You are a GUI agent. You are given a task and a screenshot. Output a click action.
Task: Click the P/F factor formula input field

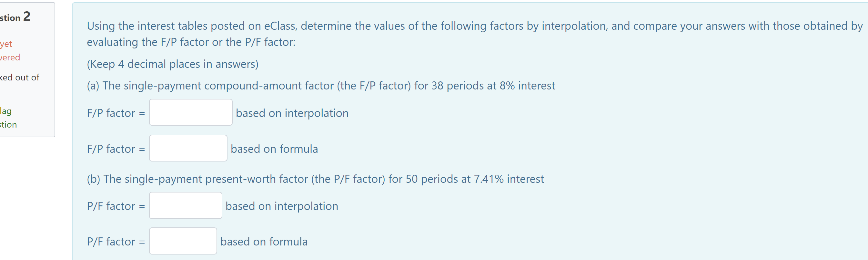[x=183, y=241]
